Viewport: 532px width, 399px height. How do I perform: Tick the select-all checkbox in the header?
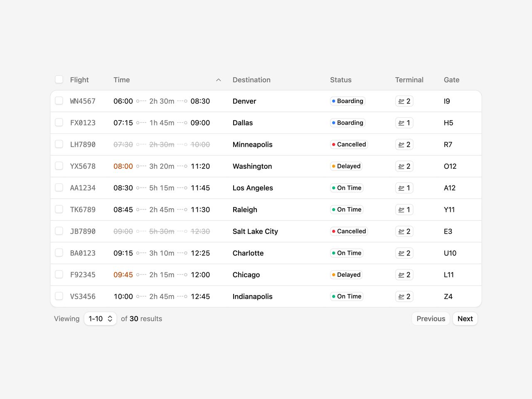[59, 79]
